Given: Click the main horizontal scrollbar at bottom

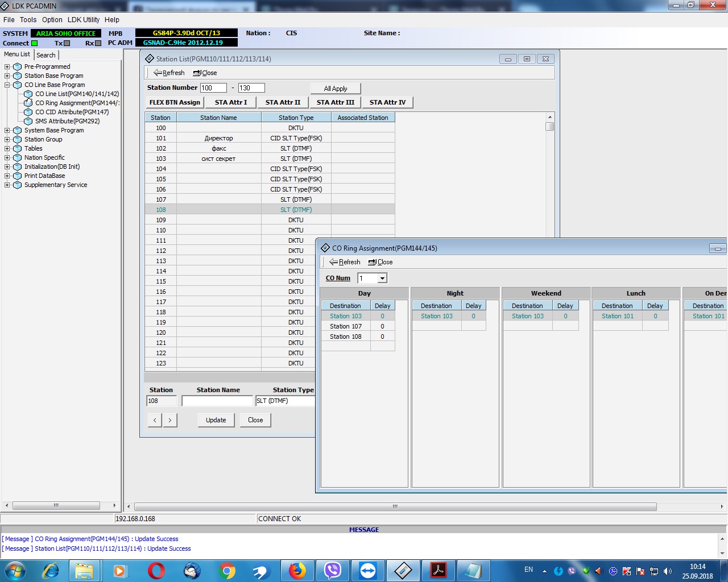Looking at the screenshot, I should pos(395,506).
